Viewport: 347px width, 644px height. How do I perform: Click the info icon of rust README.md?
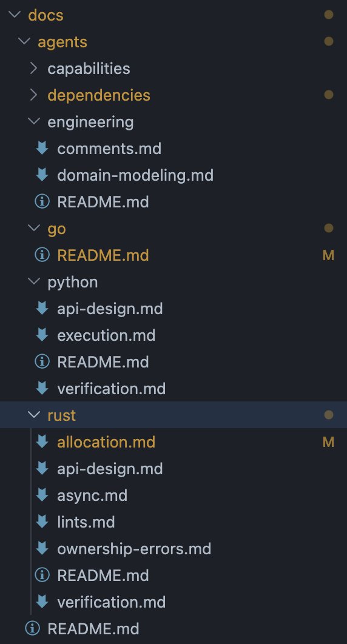point(42,575)
